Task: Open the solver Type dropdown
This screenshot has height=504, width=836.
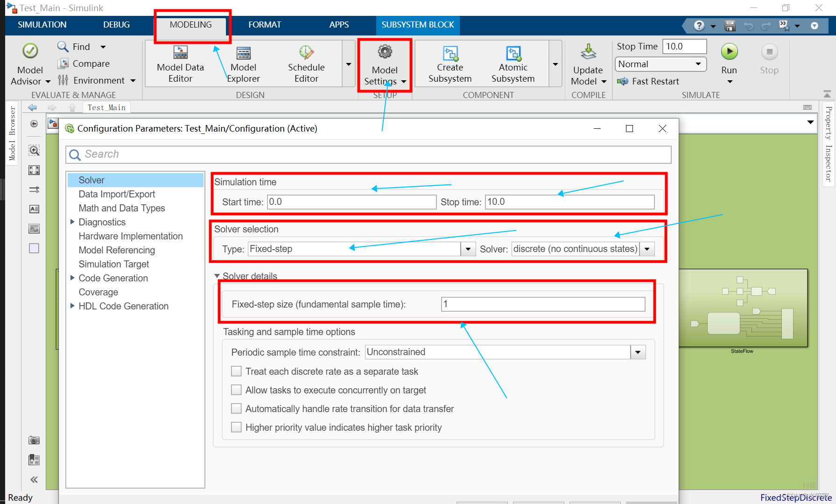Action: 468,249
